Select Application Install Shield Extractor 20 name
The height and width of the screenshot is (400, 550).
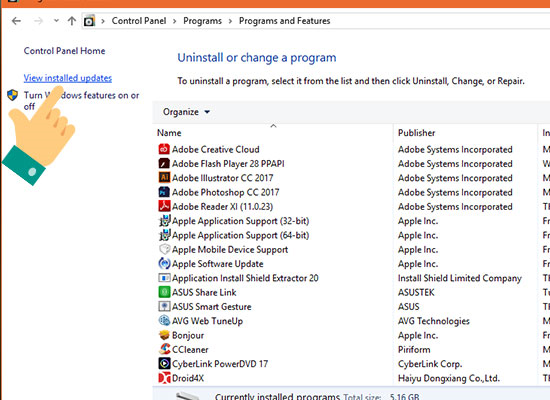pos(245,278)
